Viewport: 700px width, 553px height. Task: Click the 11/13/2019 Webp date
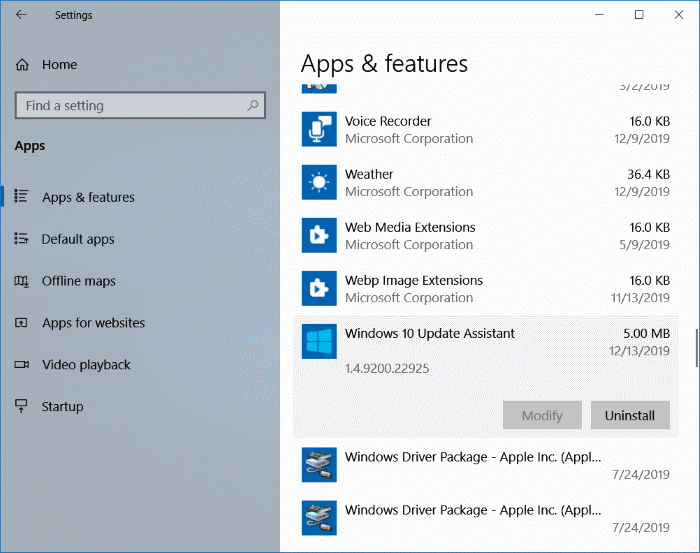click(x=640, y=298)
